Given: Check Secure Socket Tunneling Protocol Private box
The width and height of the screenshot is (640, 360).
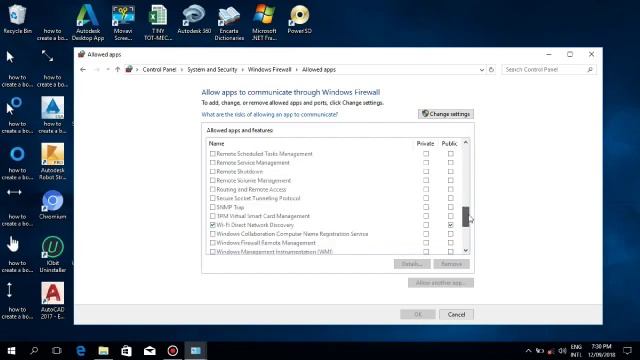Looking at the screenshot, I should [426, 198].
